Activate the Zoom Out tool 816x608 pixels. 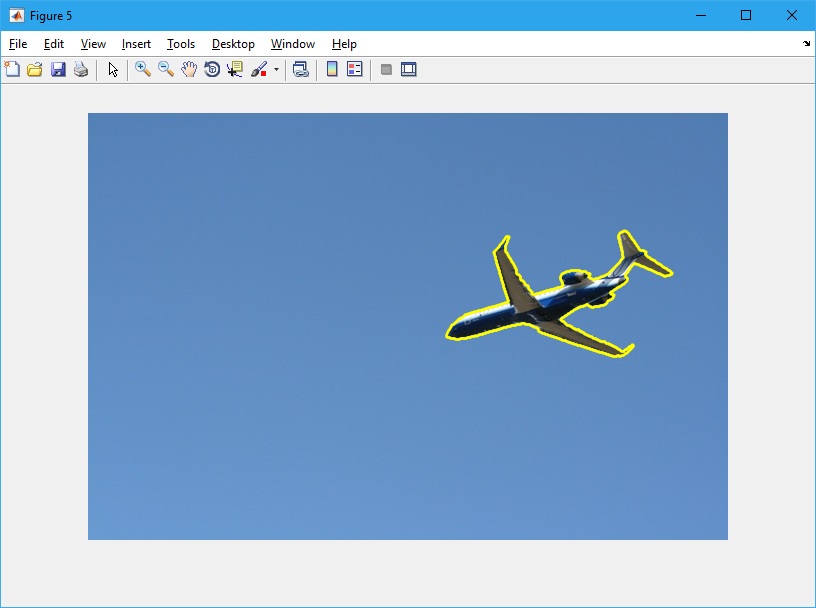(x=166, y=69)
